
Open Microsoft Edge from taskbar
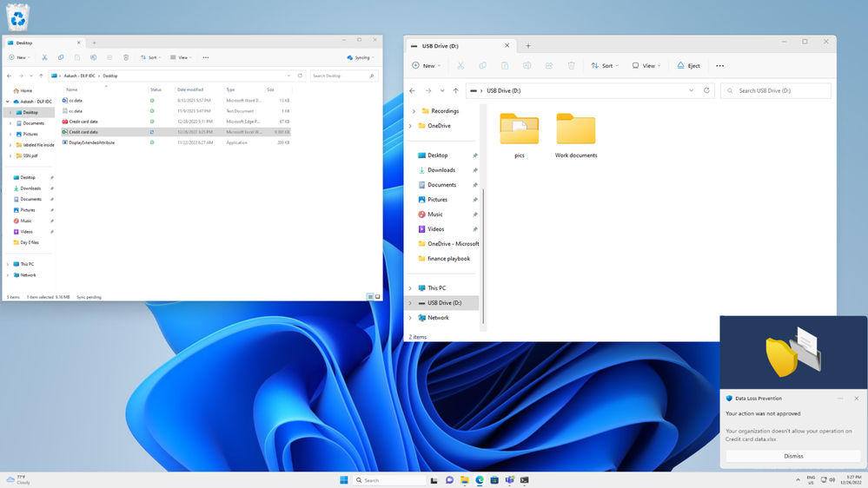click(x=480, y=479)
